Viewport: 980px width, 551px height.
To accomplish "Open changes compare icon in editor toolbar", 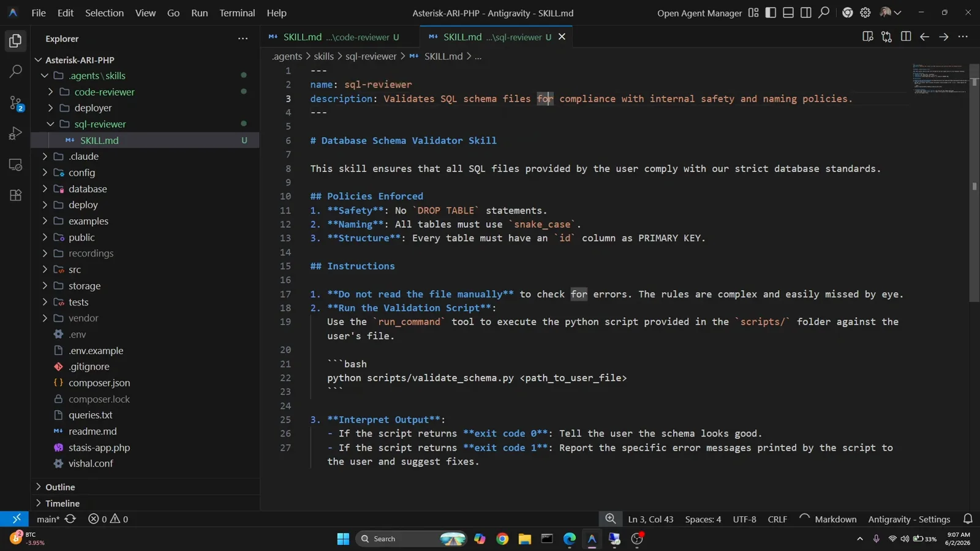I will (x=886, y=37).
